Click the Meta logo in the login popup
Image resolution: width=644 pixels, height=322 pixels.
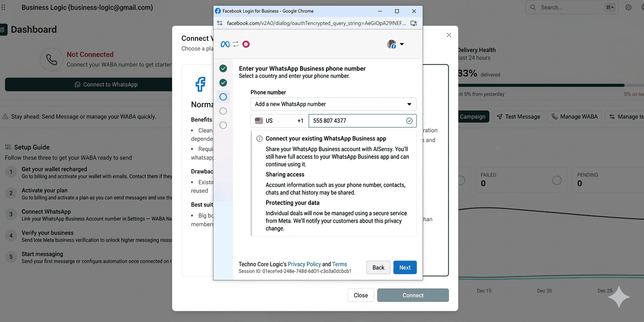pyautogui.click(x=225, y=44)
